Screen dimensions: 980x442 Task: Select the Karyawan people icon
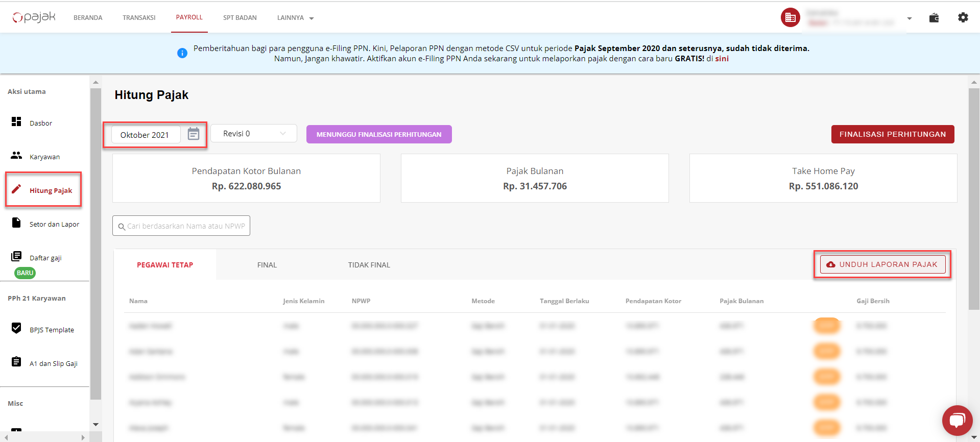click(x=16, y=155)
